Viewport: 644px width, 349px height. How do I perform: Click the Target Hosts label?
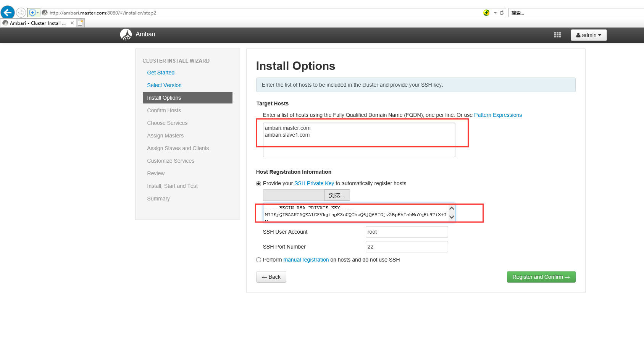click(x=272, y=103)
